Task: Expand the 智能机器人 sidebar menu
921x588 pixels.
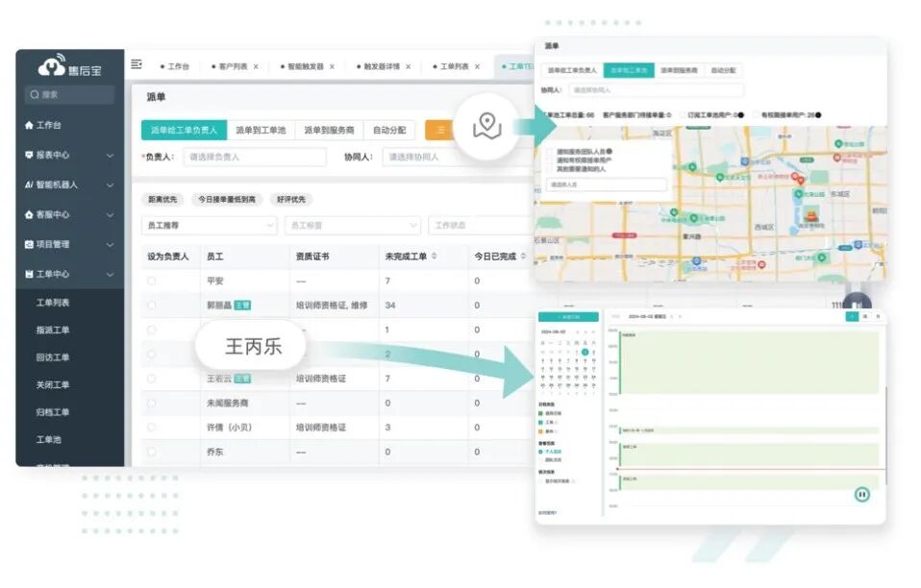Action: click(110, 184)
